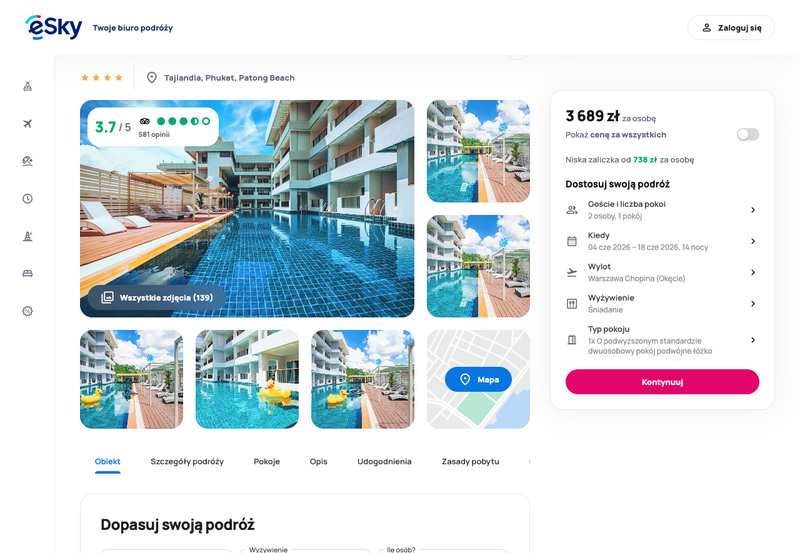Click the bed hotels icon in sidebar
This screenshot has height=553, width=800.
click(x=28, y=273)
